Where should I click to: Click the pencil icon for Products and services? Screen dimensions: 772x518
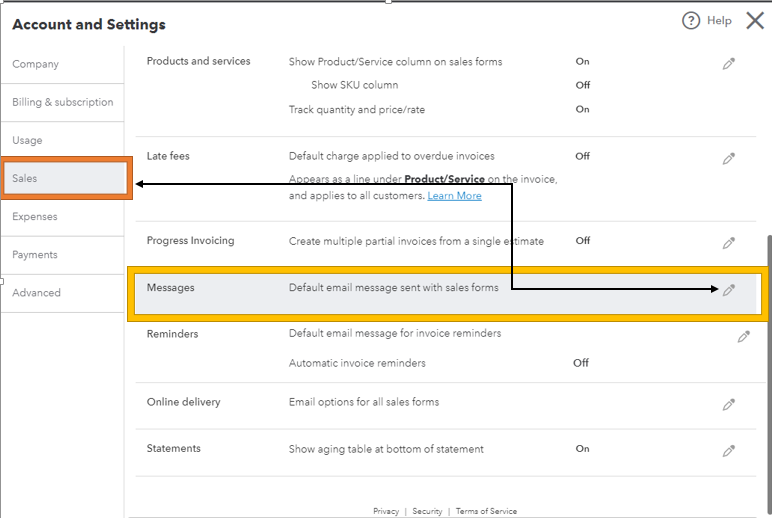pyautogui.click(x=729, y=64)
